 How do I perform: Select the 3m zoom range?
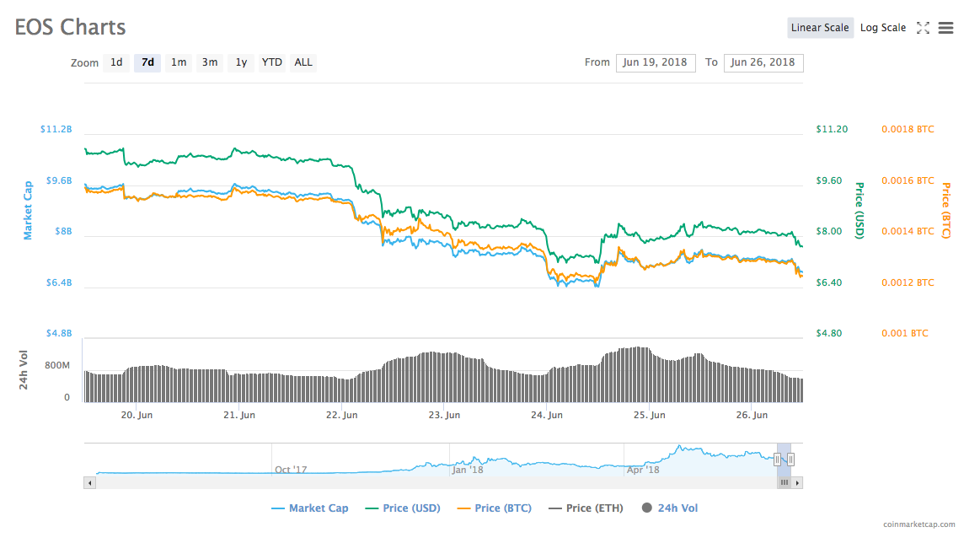210,62
